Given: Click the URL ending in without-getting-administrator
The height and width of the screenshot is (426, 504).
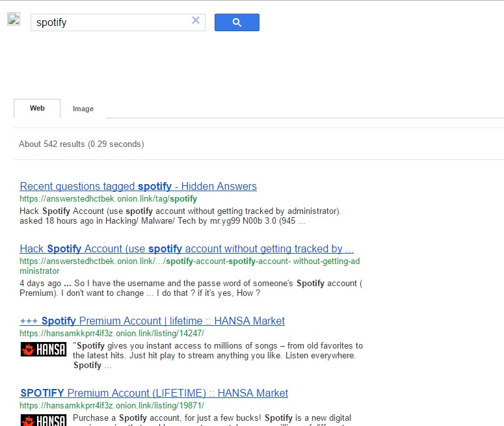Looking at the screenshot, I should 190,266.
